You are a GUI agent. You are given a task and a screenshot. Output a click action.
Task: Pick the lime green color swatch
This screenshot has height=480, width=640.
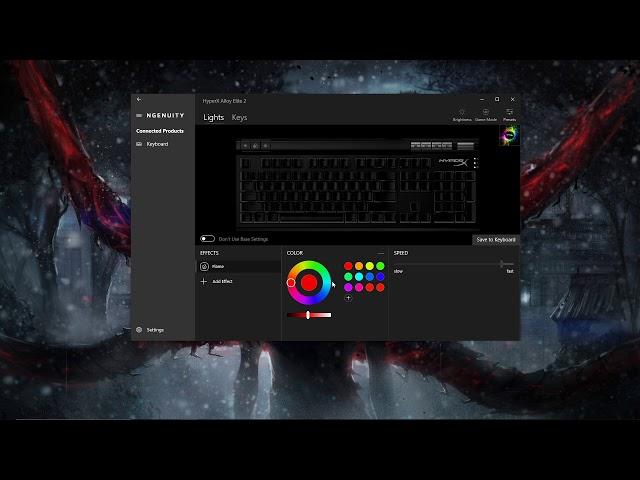pyautogui.click(x=380, y=266)
